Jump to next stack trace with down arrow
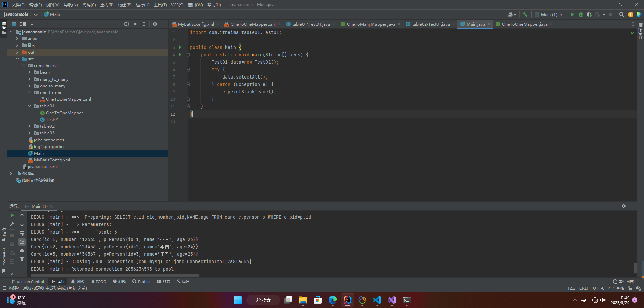This screenshot has height=308, width=644. (22, 224)
